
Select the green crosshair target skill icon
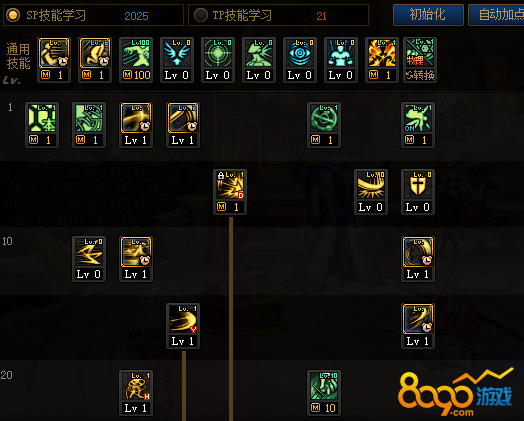point(218,53)
